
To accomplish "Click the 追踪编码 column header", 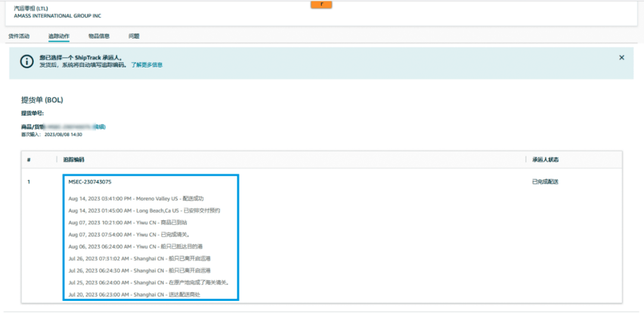I will pyautogui.click(x=74, y=160).
